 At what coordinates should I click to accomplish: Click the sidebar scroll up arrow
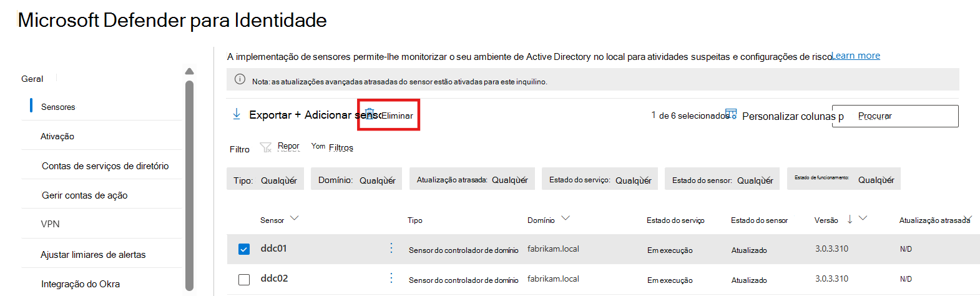(190, 71)
